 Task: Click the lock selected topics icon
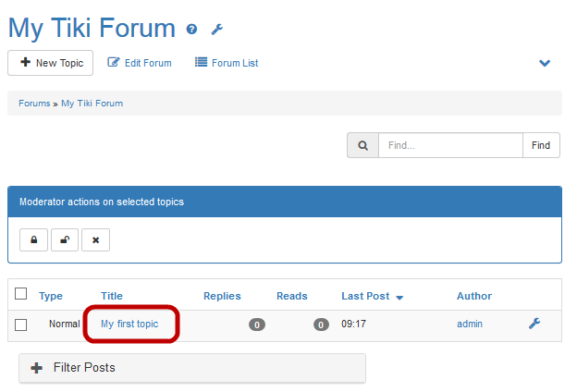pyautogui.click(x=34, y=240)
